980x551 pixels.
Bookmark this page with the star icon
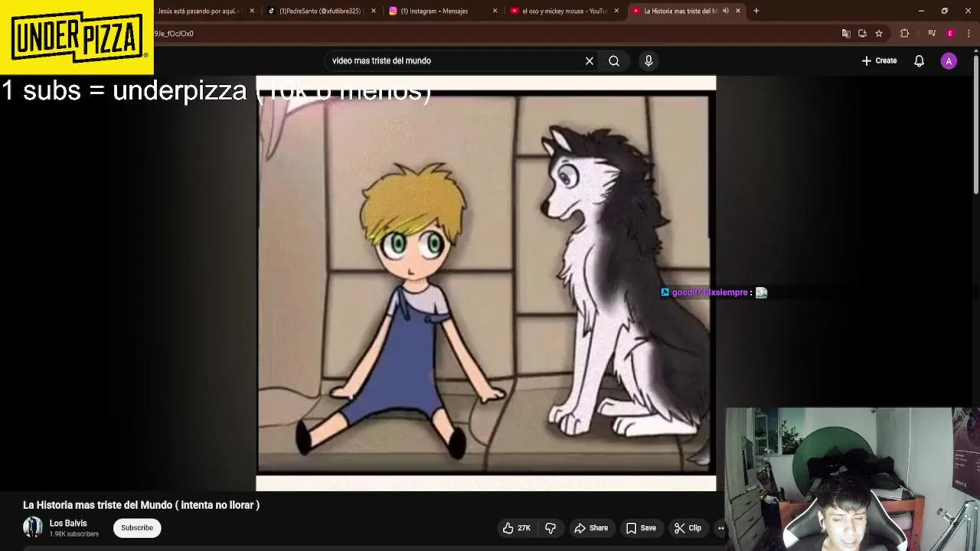pos(879,34)
